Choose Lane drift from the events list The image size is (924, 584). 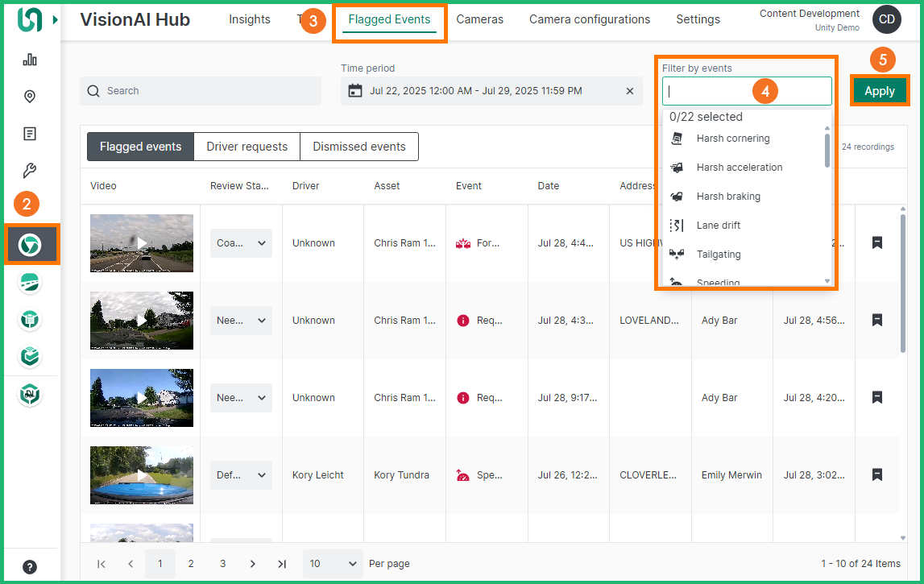pos(718,226)
